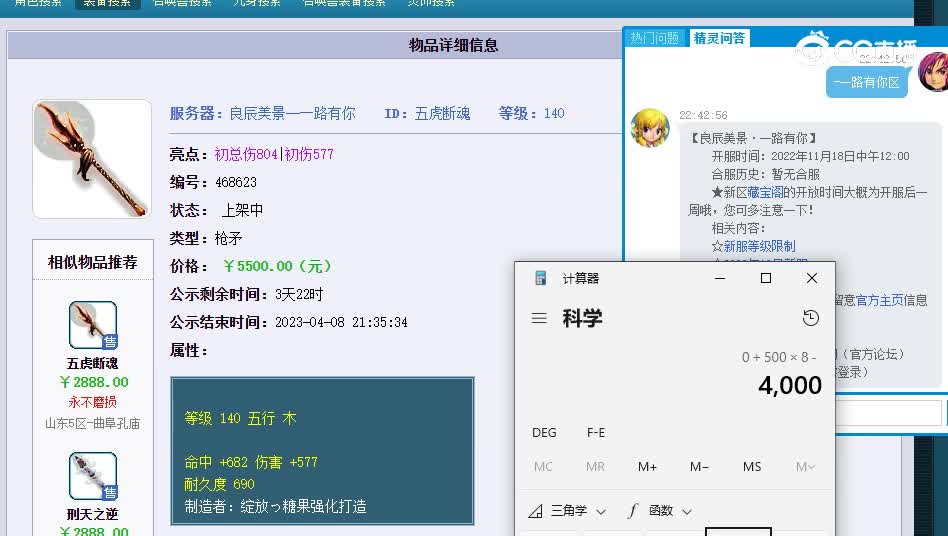Click the calculator result 4,000
This screenshot has height=536, width=948.
[x=790, y=385]
